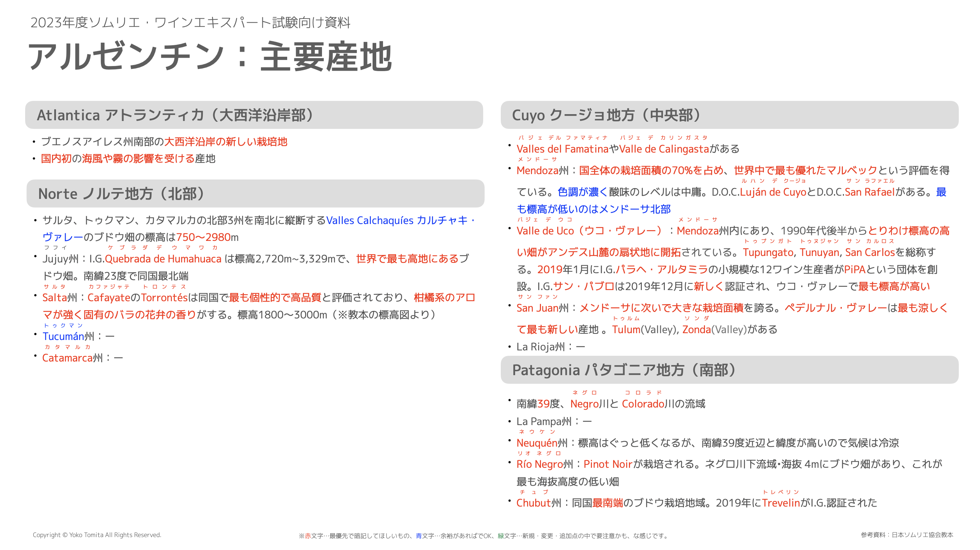This screenshot has width=980, height=550.
Task: Click the red text Pinot Noir
Action: 607,465
